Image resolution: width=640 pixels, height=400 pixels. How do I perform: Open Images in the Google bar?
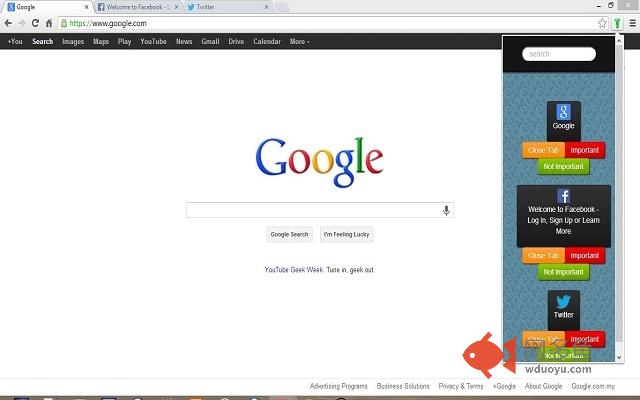(73, 41)
